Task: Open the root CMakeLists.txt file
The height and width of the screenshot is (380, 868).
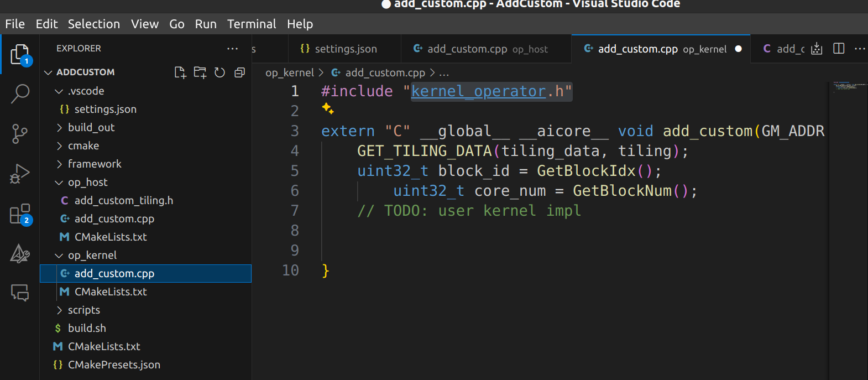Action: pyautogui.click(x=146, y=346)
